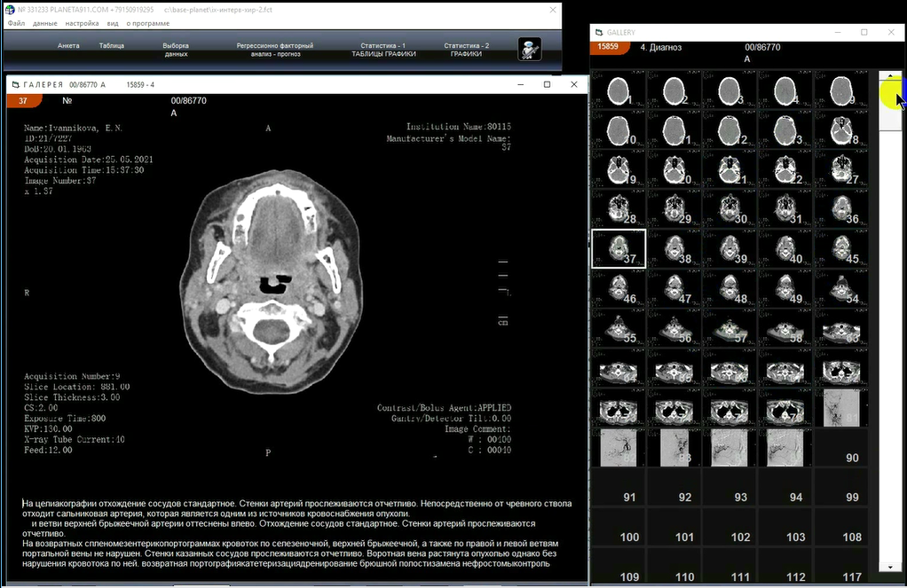Select CT thumbnail number 21
Image resolution: width=907 pixels, height=588 pixels.
click(x=730, y=169)
